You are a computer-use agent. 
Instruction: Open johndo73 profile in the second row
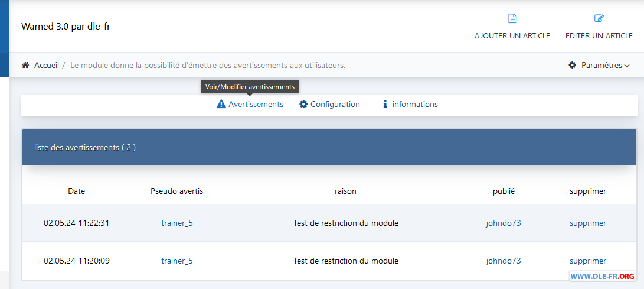[504, 261]
